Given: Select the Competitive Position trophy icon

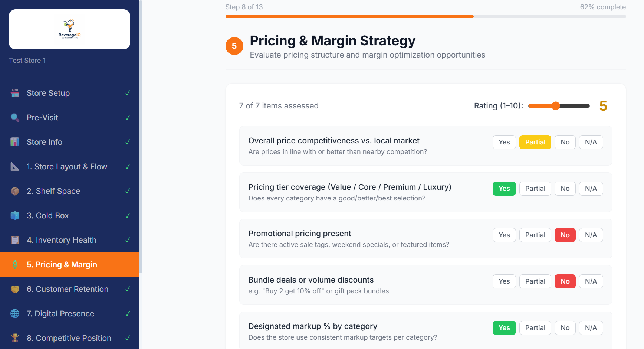Looking at the screenshot, I should pos(15,338).
